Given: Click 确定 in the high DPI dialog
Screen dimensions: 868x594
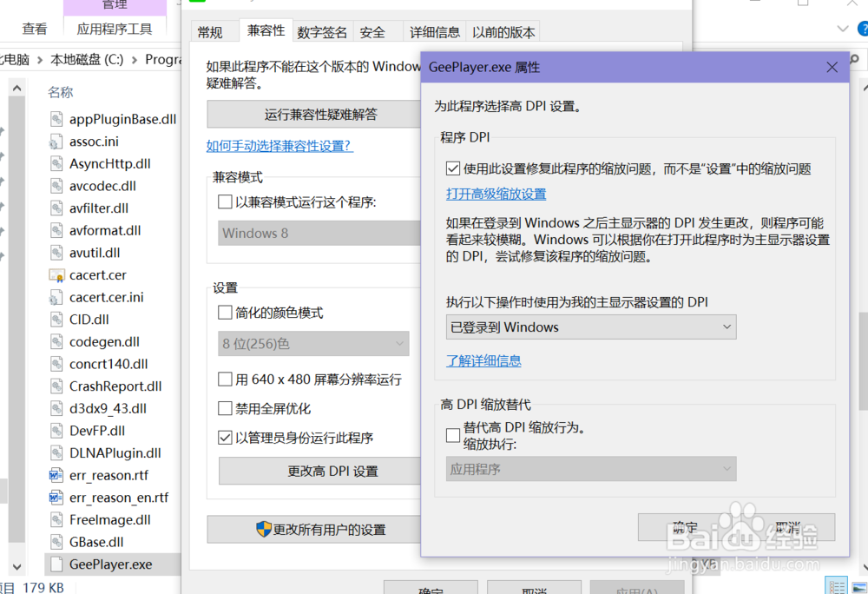Looking at the screenshot, I should click(x=686, y=527).
